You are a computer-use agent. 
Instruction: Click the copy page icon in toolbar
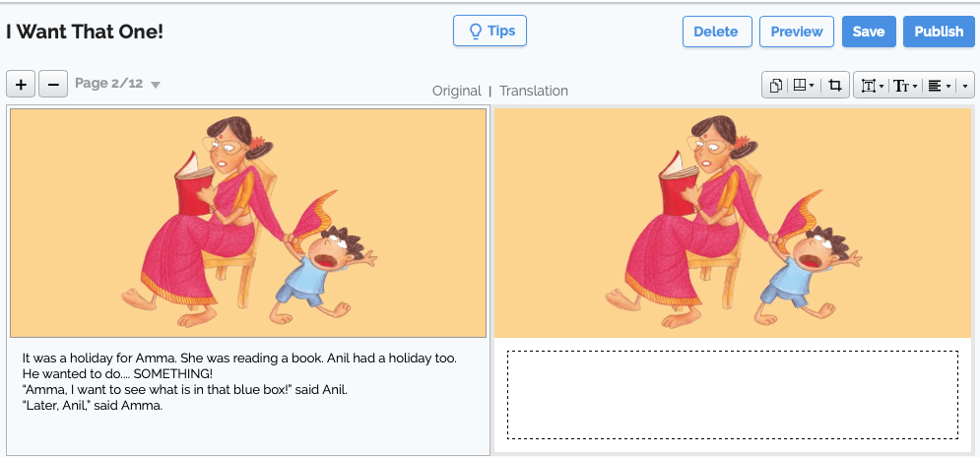coord(775,86)
